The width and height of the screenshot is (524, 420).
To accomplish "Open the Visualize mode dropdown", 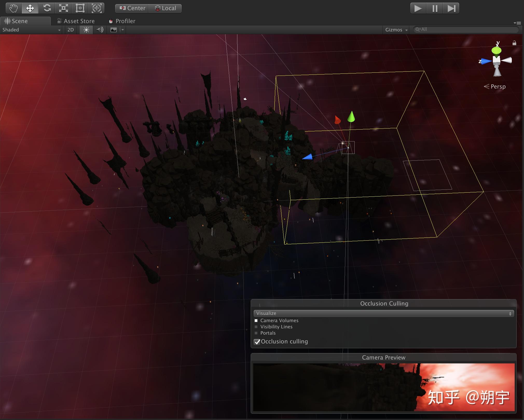I will 384,313.
